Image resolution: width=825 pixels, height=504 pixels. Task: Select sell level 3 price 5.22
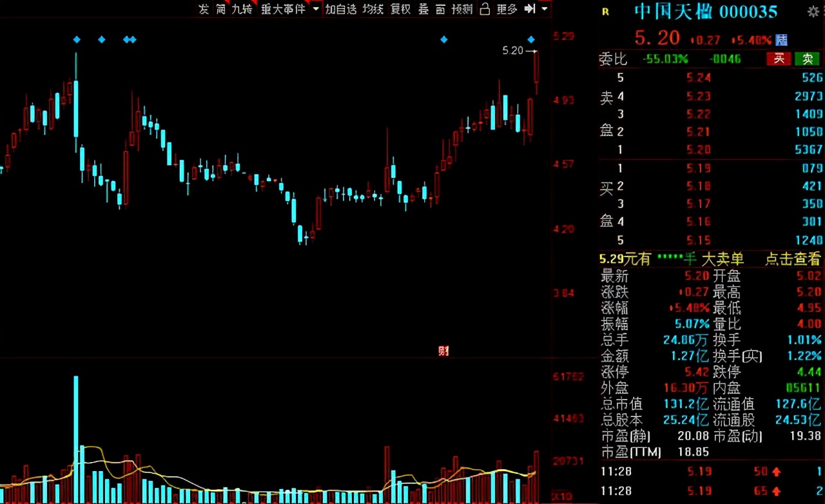[x=699, y=114]
